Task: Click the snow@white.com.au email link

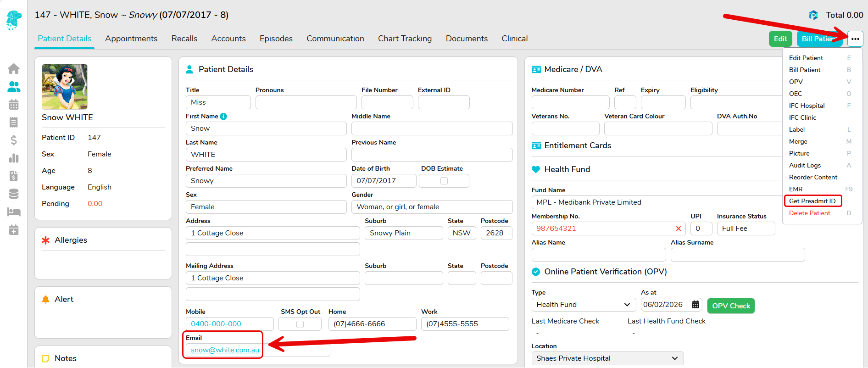Action: pyautogui.click(x=225, y=350)
